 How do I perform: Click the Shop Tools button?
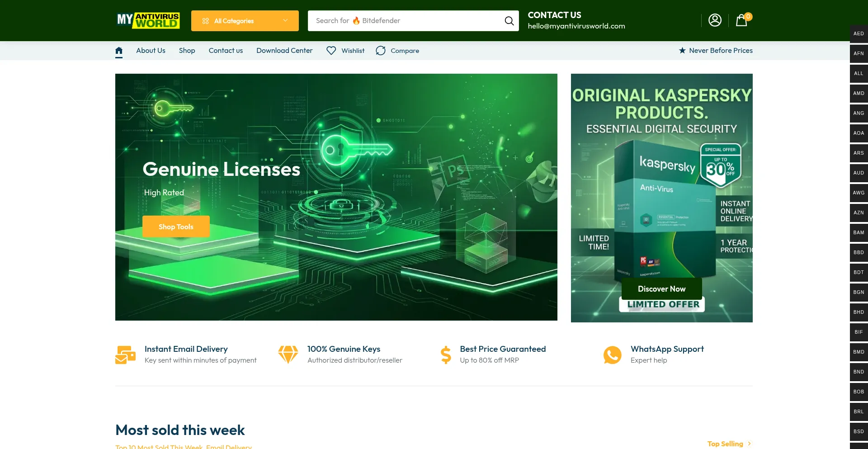click(176, 227)
